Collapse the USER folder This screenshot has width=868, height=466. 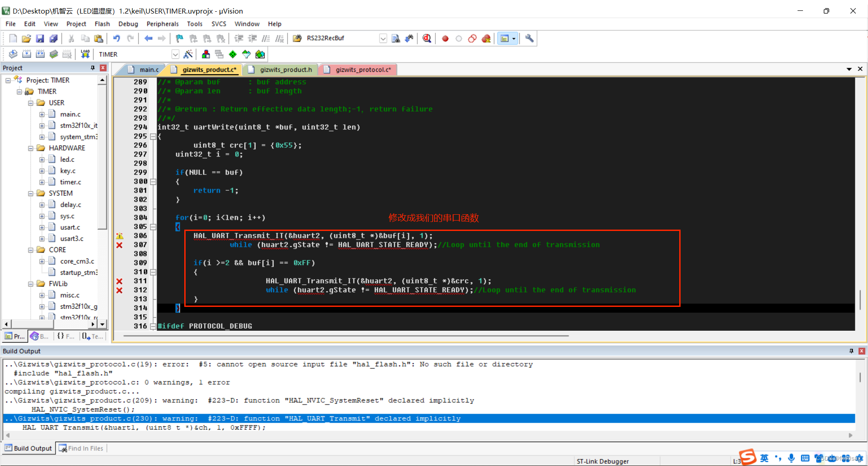point(31,103)
